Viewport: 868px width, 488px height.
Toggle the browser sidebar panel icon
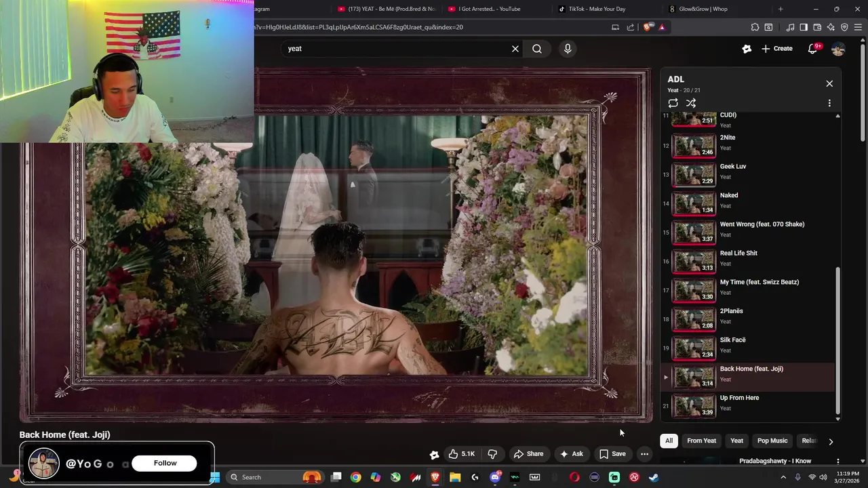(804, 27)
